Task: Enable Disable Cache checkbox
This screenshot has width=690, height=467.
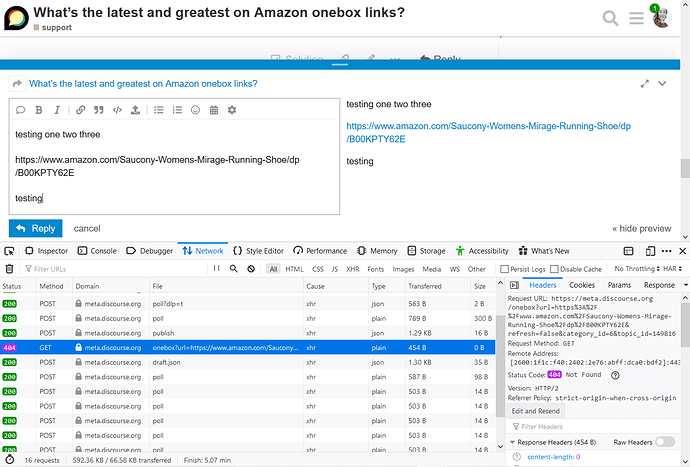Action: click(554, 269)
